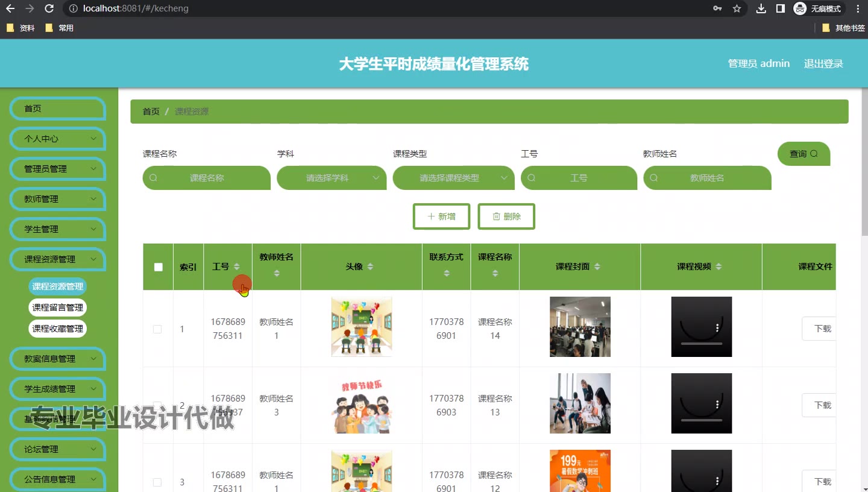Viewport: 868px width, 492px height.
Task: Expand 学生管理 sidebar menu
Action: point(58,229)
